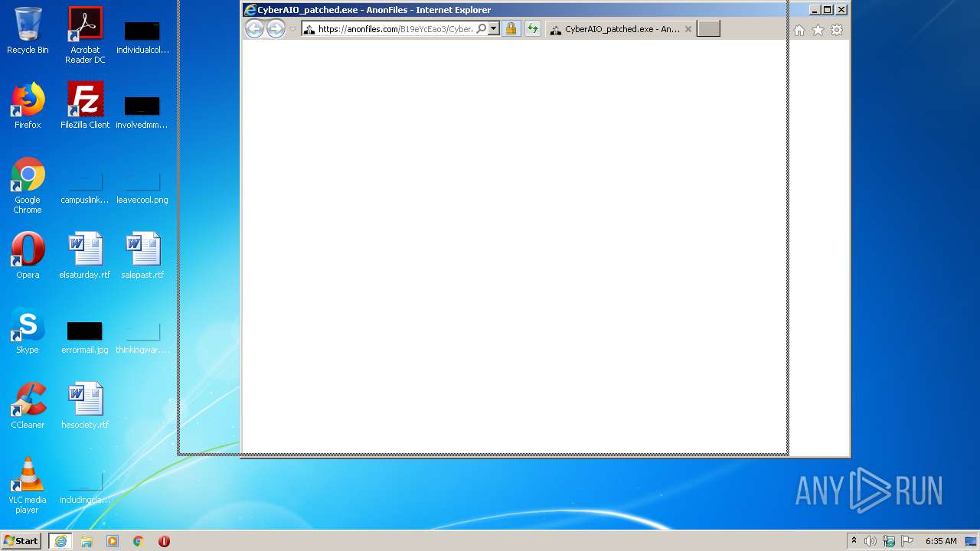Select the involvedmm... desktop file
The height and width of the screenshot is (551, 980).
click(x=142, y=112)
